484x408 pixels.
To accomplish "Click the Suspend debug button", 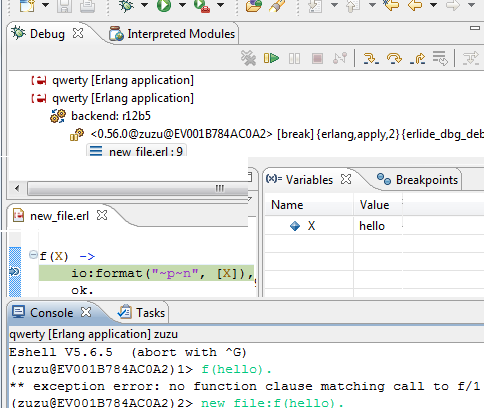I will (x=294, y=59).
